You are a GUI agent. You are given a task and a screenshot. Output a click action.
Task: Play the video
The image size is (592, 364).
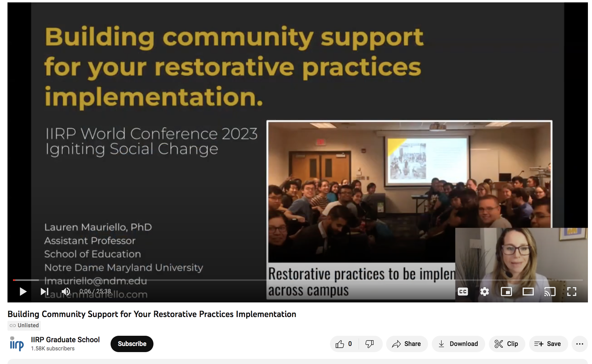pos(23,292)
